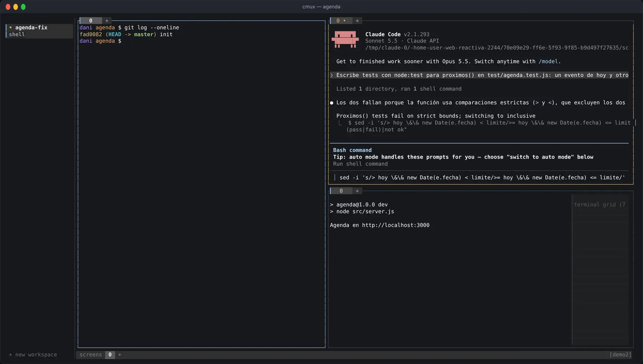Click the http://localhost:3000 URL
The width and height of the screenshot is (643, 364).
tap(395, 225)
